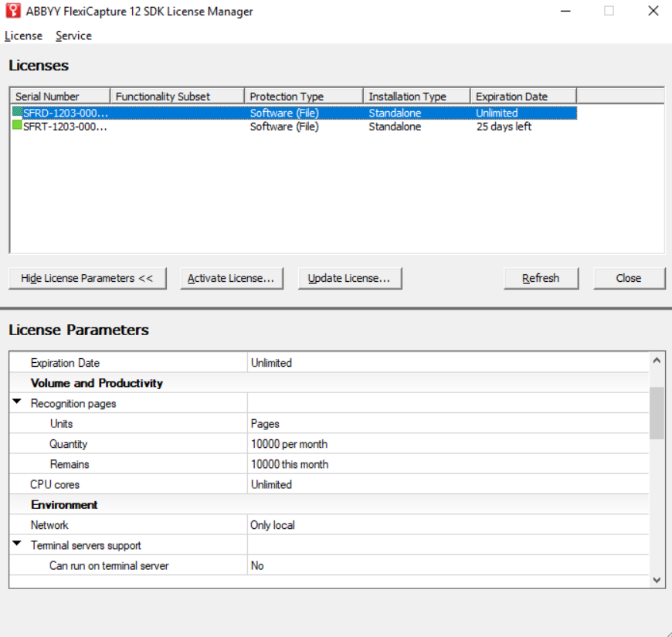Screen dimensions: 672x637
Task: Click the Close button
Action: 629,279
